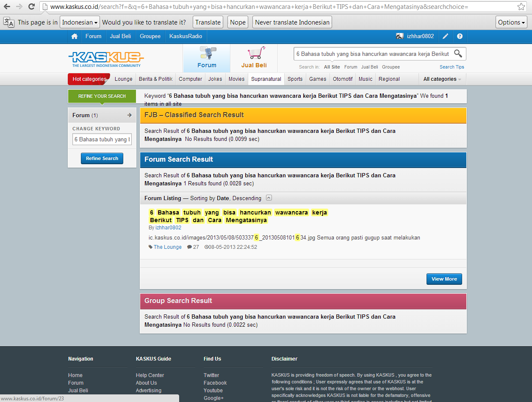Click the Date sort label
The image size is (532, 402).
coord(223,198)
